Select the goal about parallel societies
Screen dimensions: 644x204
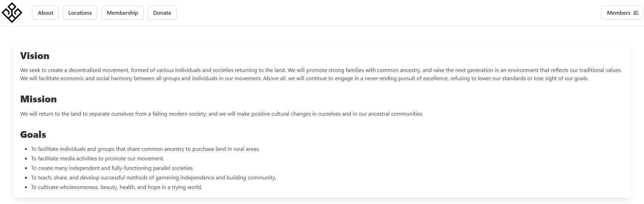[112, 168]
